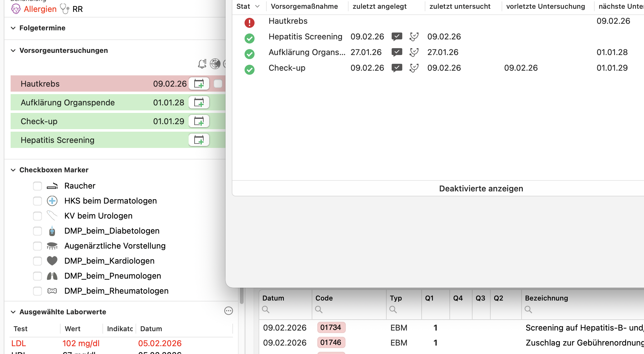Open the bell reminder list icon
644x354 pixels.
[202, 64]
